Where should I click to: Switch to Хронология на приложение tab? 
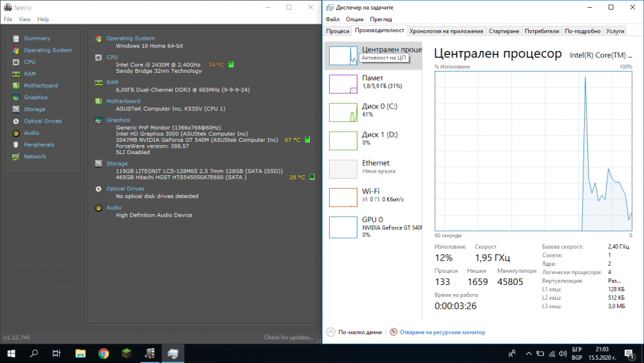tap(446, 31)
